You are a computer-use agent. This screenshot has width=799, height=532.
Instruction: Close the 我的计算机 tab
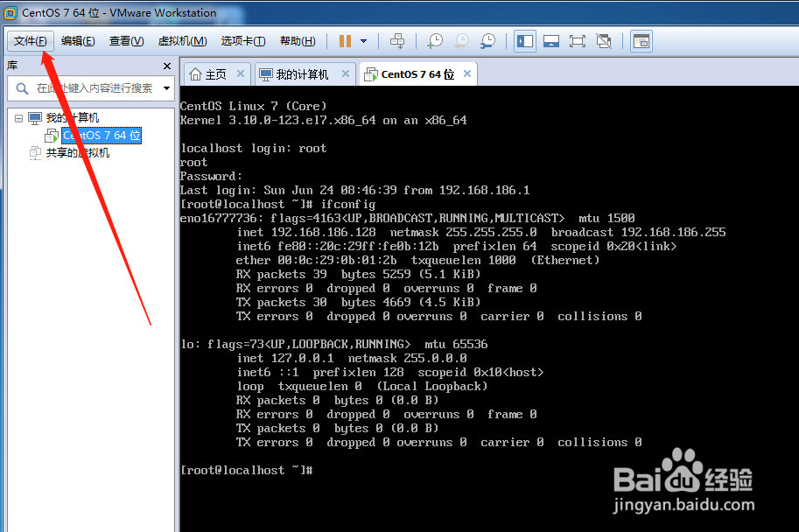click(346, 73)
